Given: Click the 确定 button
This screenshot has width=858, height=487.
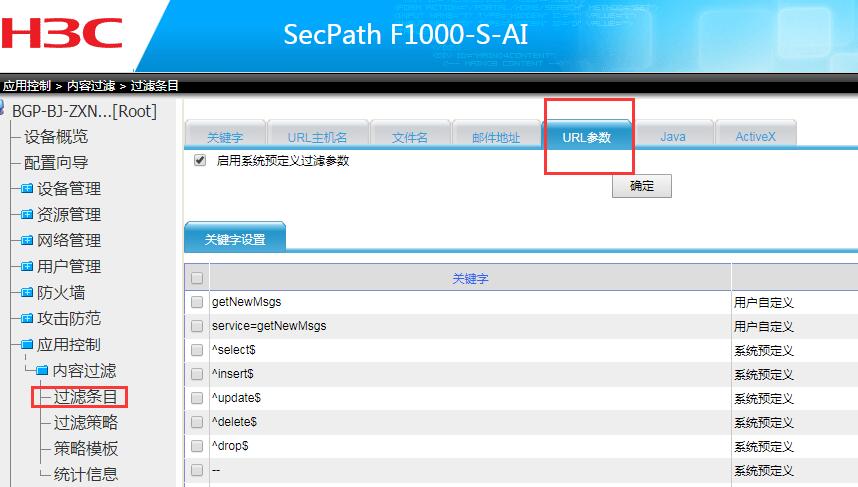Looking at the screenshot, I should pyautogui.click(x=642, y=186).
